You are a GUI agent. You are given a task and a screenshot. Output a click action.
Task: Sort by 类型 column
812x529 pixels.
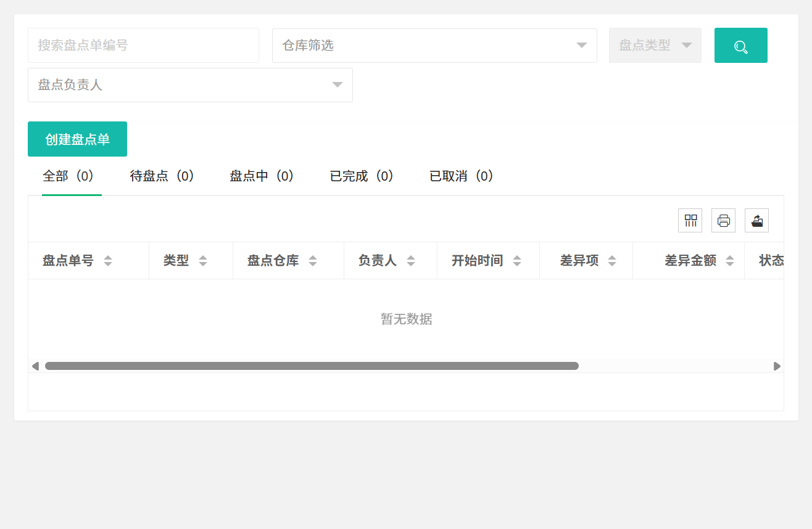[203, 261]
